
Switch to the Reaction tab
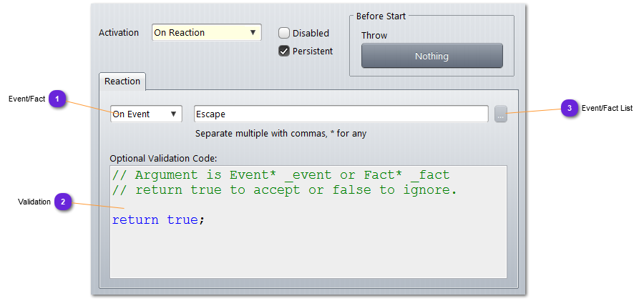click(x=122, y=82)
